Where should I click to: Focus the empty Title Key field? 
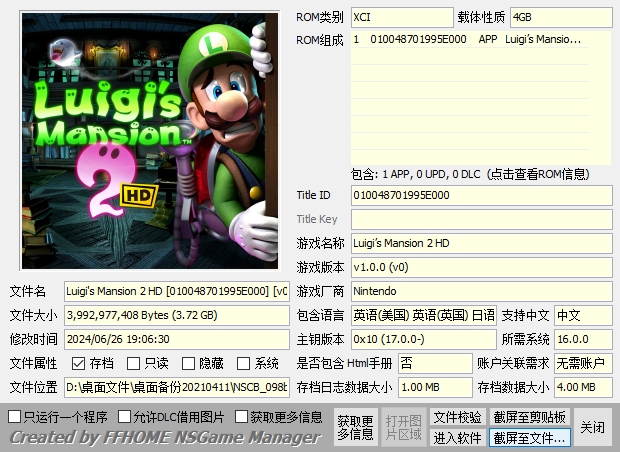(480, 219)
